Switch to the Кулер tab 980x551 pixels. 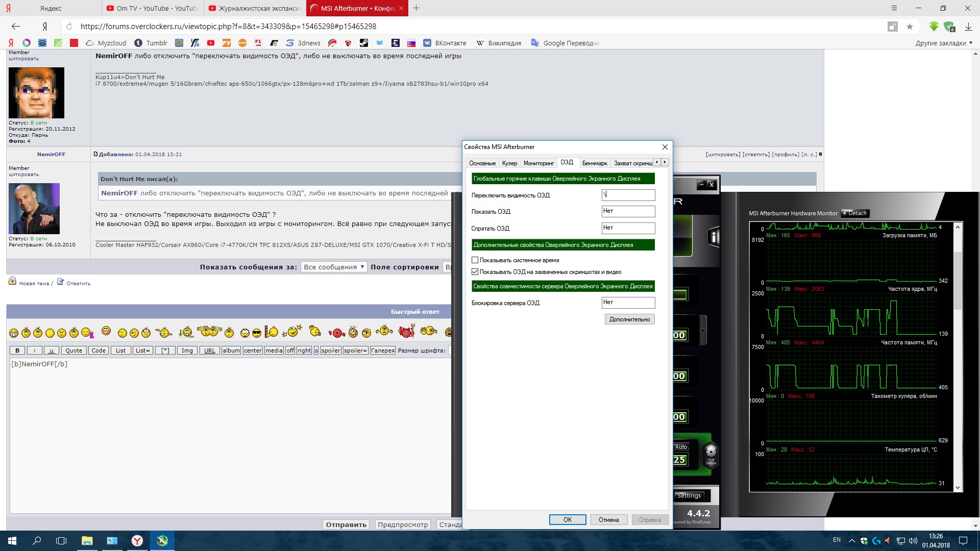[509, 163]
